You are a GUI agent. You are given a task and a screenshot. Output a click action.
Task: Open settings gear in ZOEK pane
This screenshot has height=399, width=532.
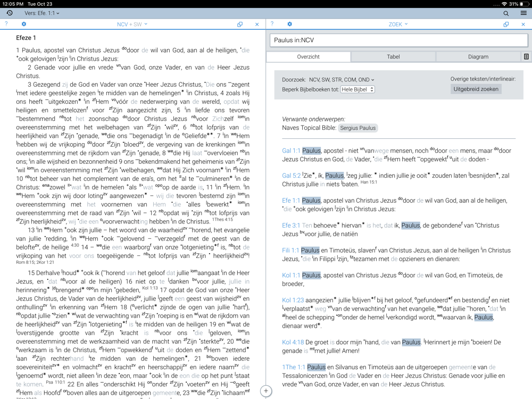(x=289, y=24)
